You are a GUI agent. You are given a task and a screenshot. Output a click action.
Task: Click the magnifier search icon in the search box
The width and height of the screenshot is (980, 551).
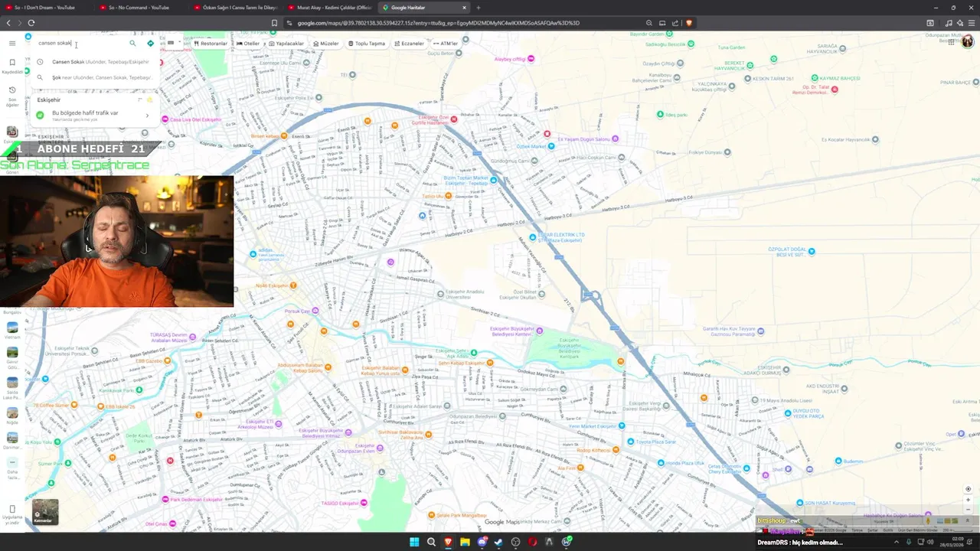pyautogui.click(x=132, y=43)
